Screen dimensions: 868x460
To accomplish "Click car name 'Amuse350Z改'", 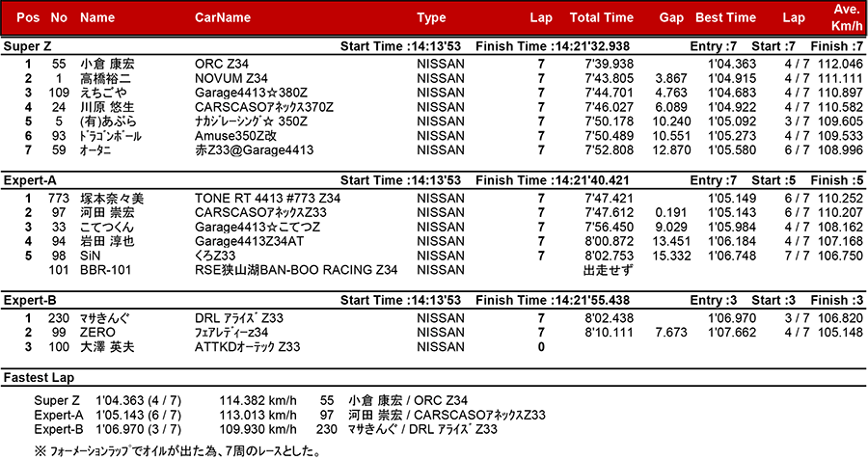I will coord(236,136).
